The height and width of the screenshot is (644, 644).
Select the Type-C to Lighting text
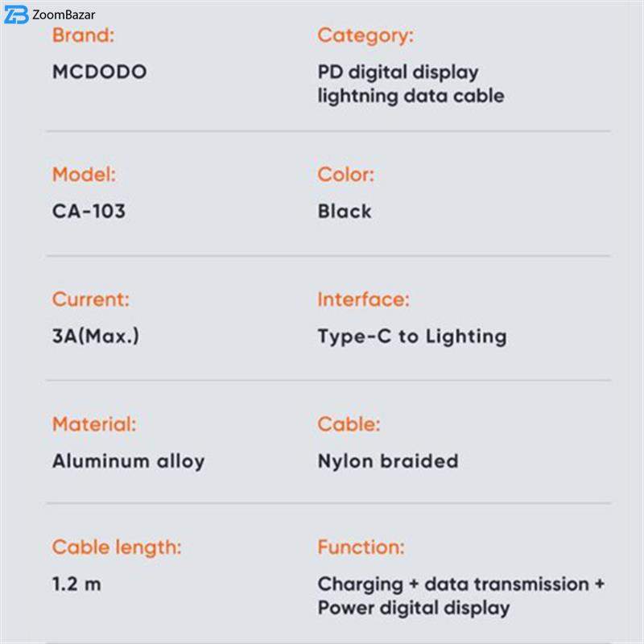click(411, 336)
